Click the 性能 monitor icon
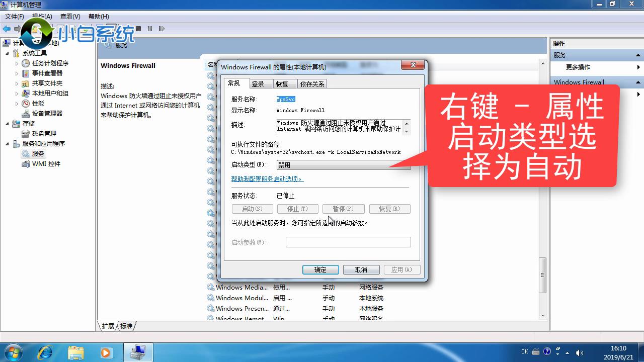Screen dimensions: 644x362 (26, 104)
